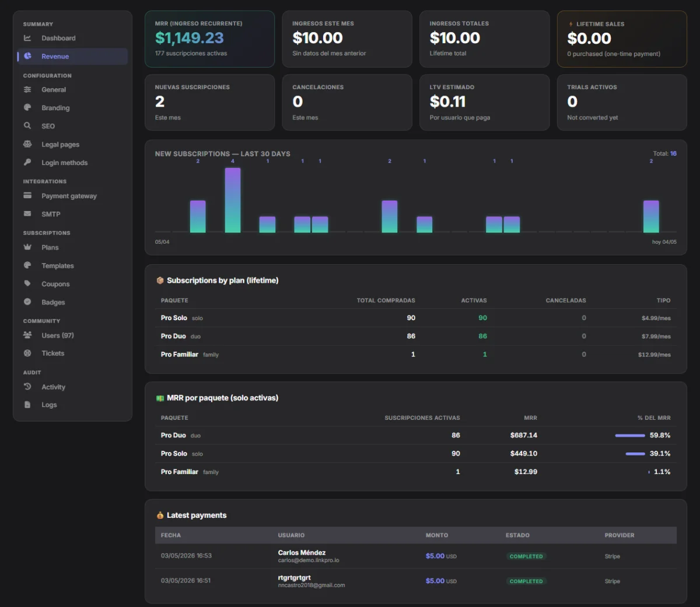Click the Ingresos Este Mes card
This screenshot has height=607, width=700.
point(347,39)
